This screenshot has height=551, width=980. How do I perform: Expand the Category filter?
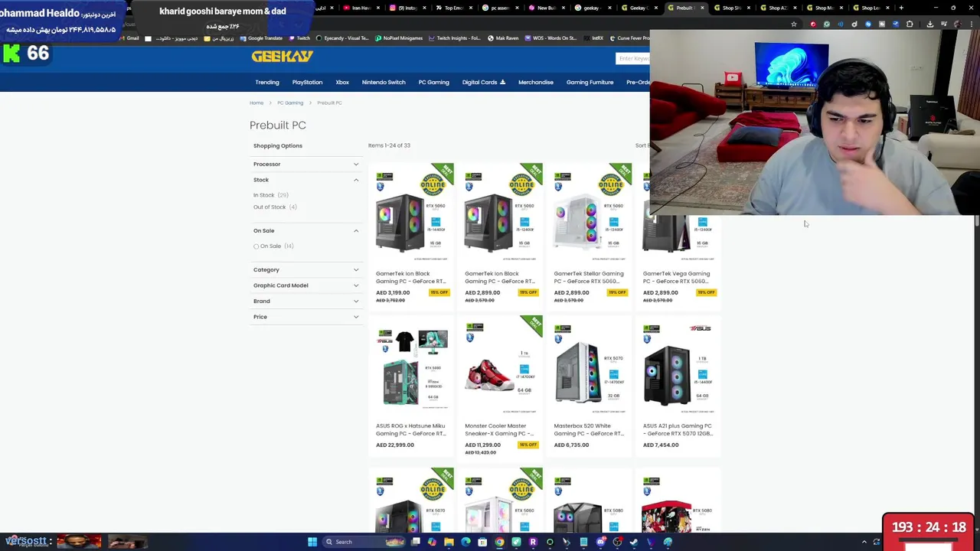(305, 269)
